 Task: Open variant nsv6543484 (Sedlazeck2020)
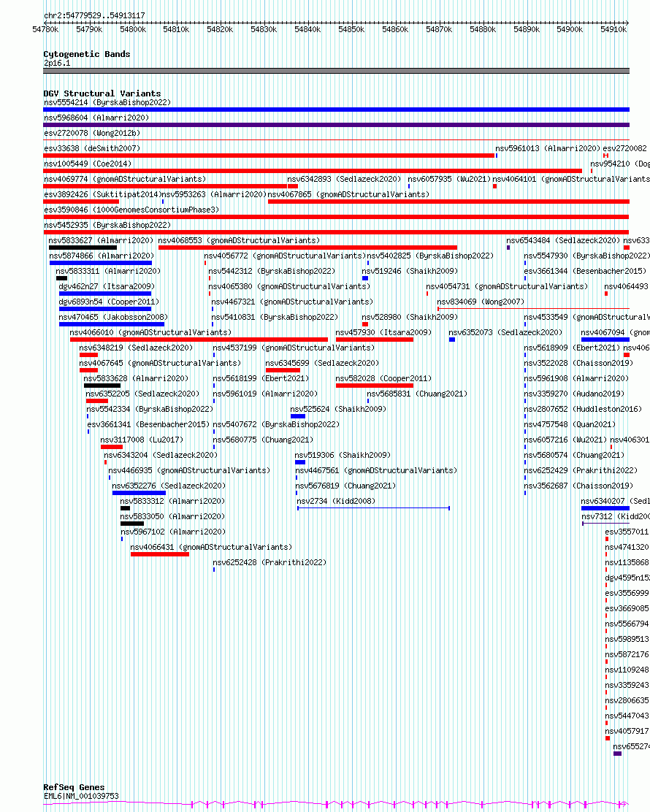click(563, 241)
